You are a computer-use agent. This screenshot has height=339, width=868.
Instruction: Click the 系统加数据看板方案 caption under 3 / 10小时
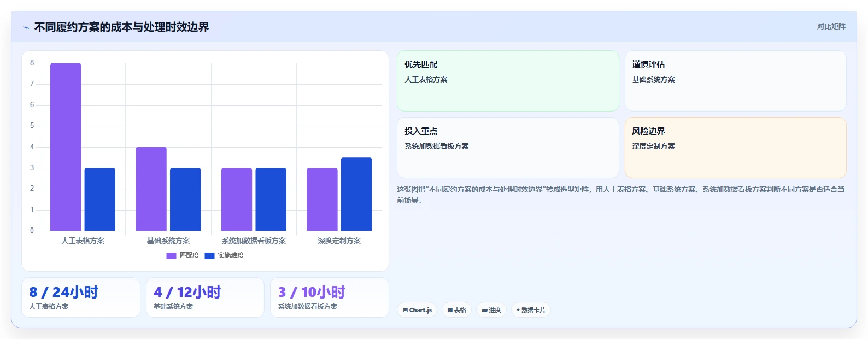click(308, 307)
